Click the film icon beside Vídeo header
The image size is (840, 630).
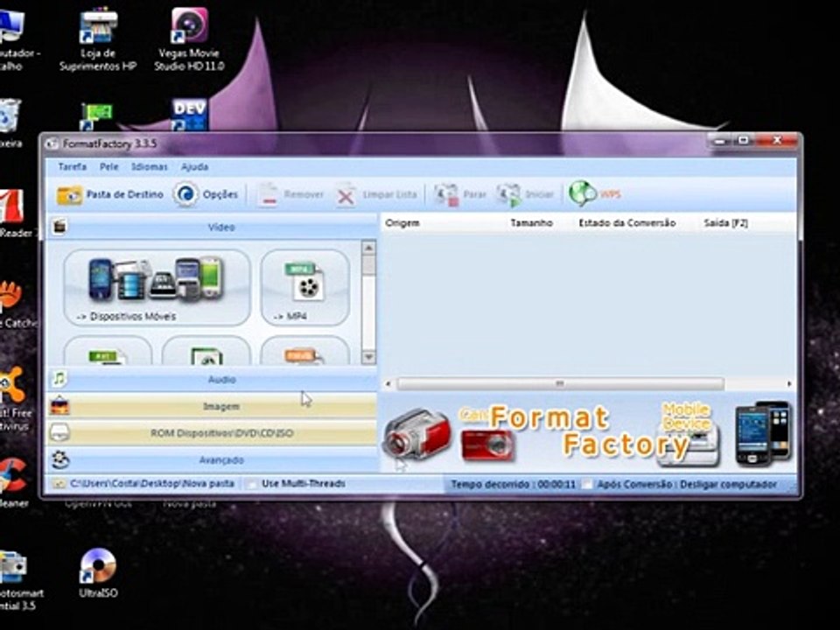click(59, 227)
